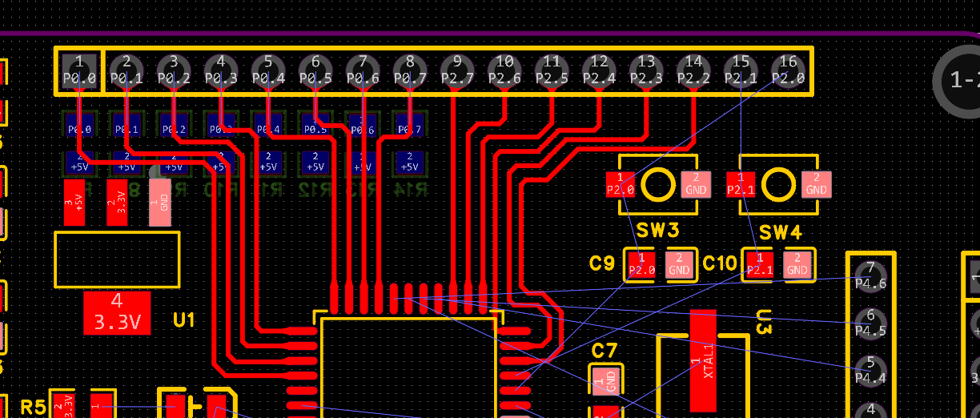This screenshot has width=980, height=418.
Task: Select SW3 pad 1 labeled P2.0
Action: [x=620, y=185]
